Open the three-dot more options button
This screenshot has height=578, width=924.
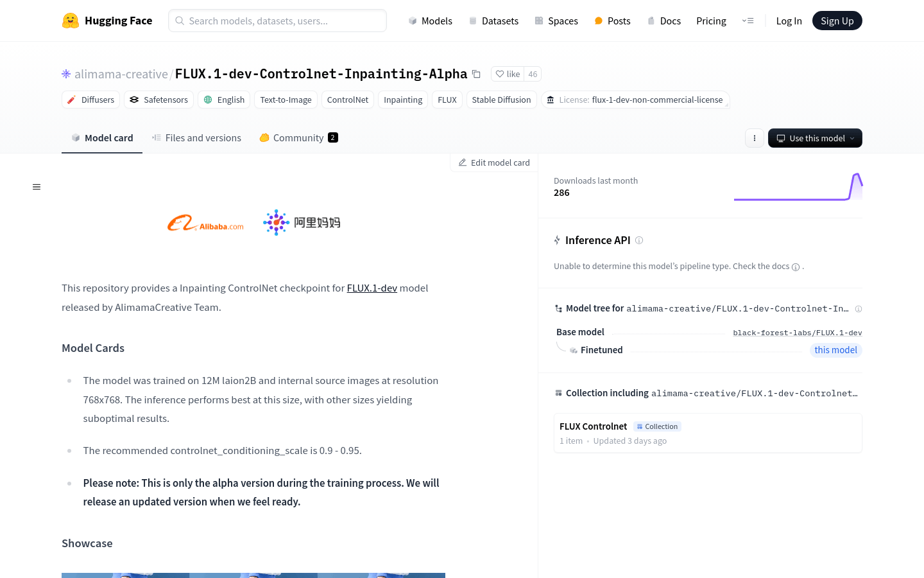coord(755,138)
